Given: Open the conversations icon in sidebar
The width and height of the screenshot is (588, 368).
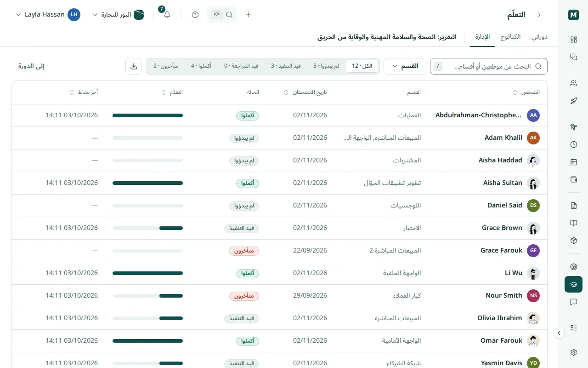Looking at the screenshot, I should 573,57.
